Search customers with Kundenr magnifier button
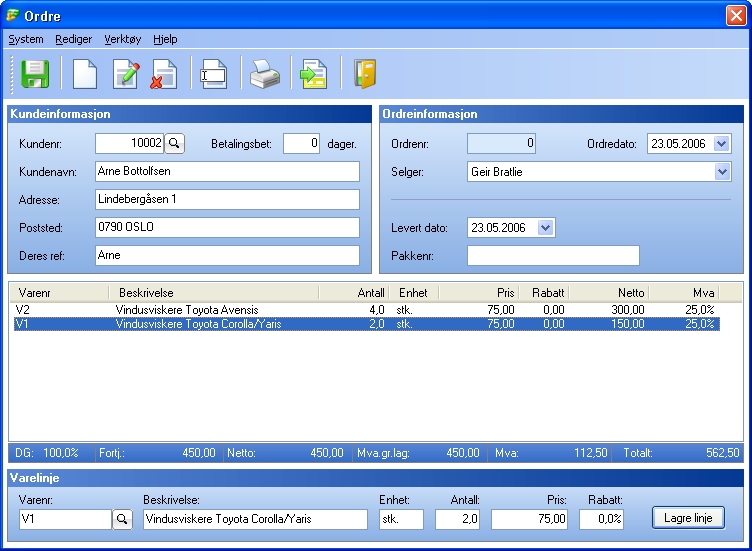 (x=175, y=144)
